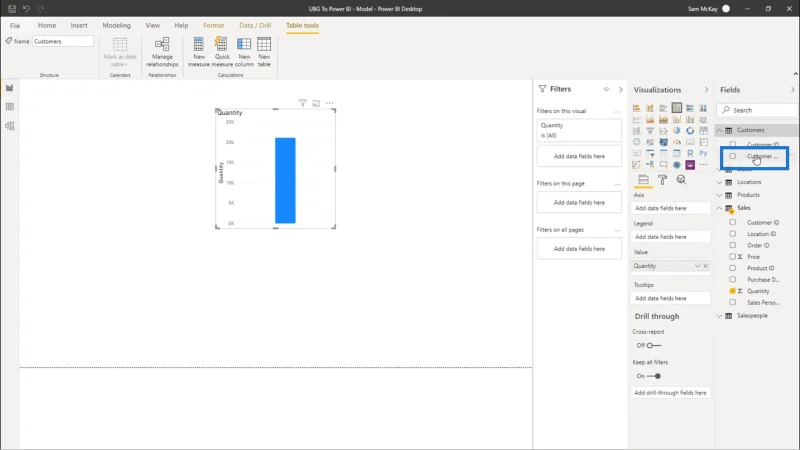The height and width of the screenshot is (450, 800).
Task: Click the New table button
Action: tap(264, 52)
